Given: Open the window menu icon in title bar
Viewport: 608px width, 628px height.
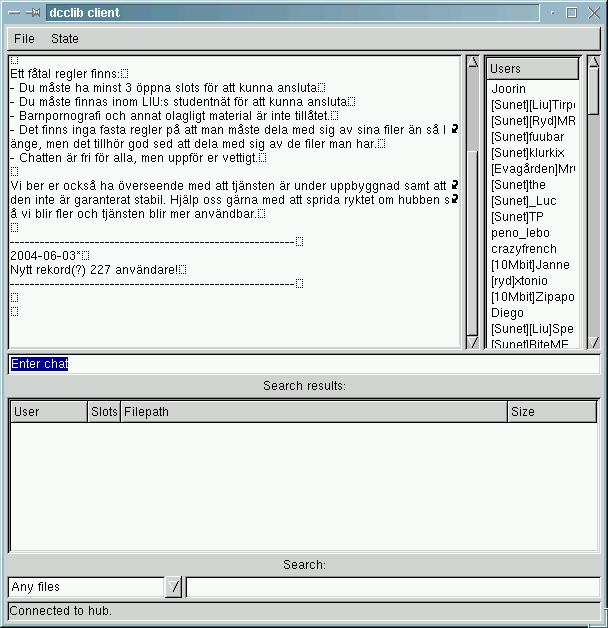Looking at the screenshot, I should (14, 13).
